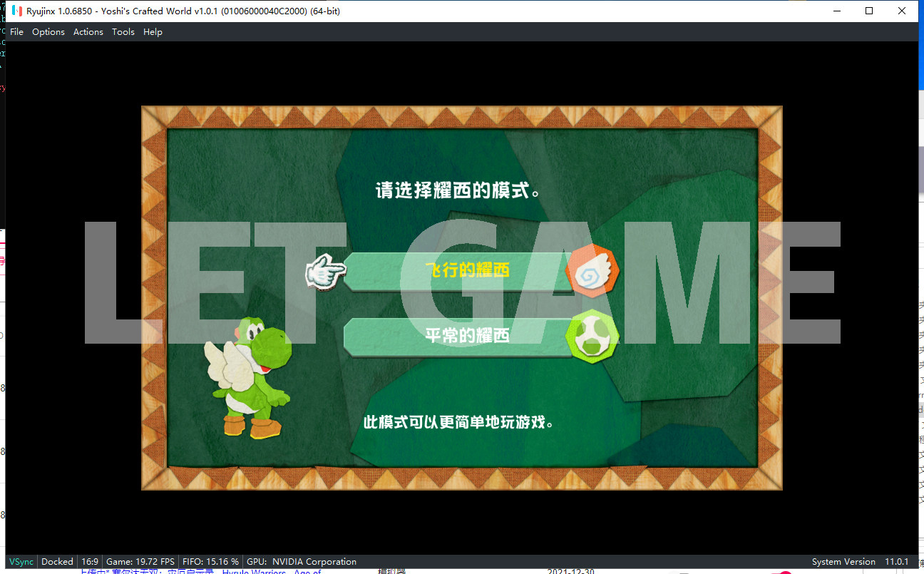Open the File menu
Image resolution: width=924 pixels, height=574 pixels.
(x=16, y=32)
